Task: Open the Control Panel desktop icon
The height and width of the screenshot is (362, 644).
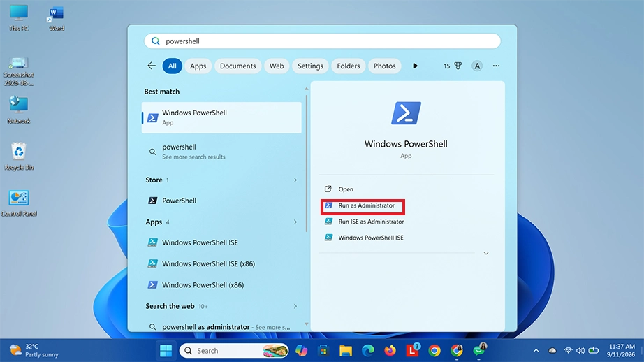Action: tap(18, 203)
